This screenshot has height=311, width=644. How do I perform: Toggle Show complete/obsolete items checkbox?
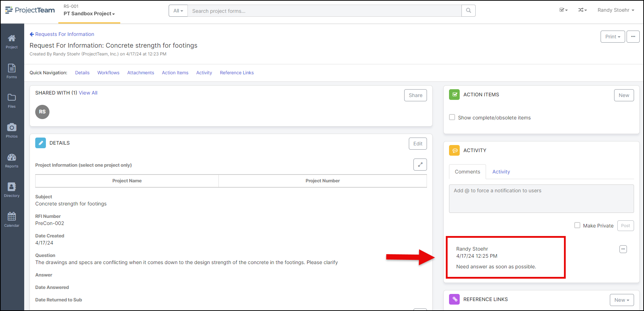(452, 117)
